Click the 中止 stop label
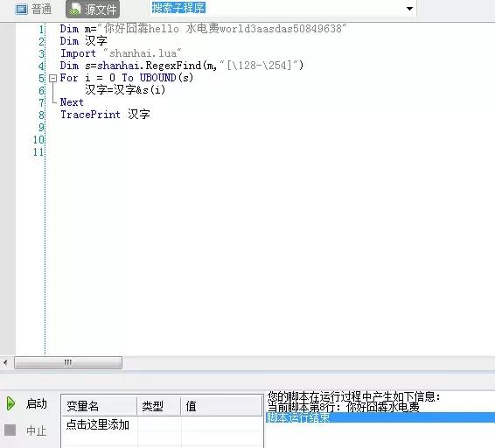The height and width of the screenshot is (448, 495). point(37,430)
